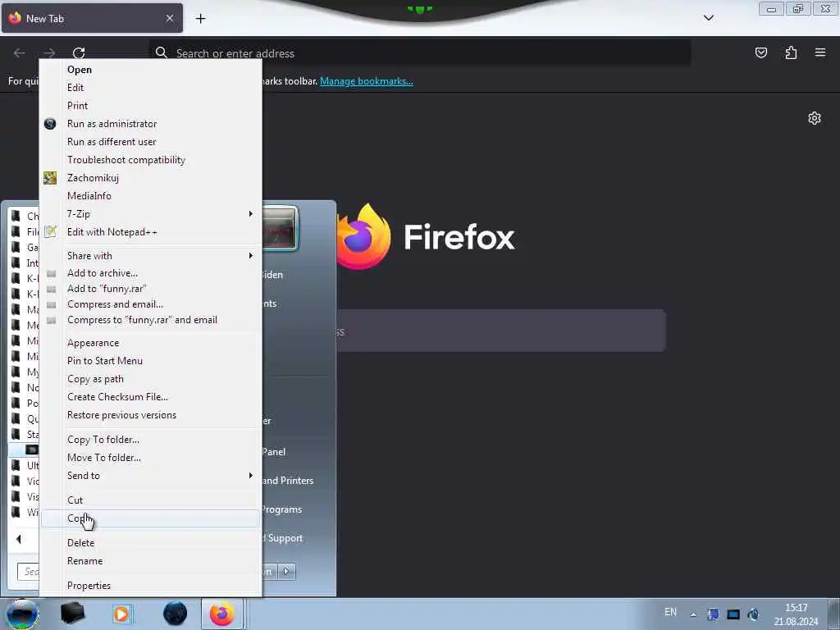Image resolution: width=840 pixels, height=630 pixels.
Task: Open a new tab with plus button
Action: [x=200, y=19]
